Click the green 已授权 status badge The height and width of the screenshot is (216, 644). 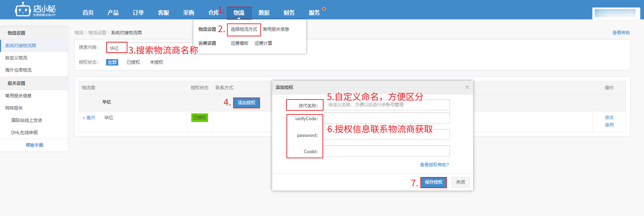point(199,118)
